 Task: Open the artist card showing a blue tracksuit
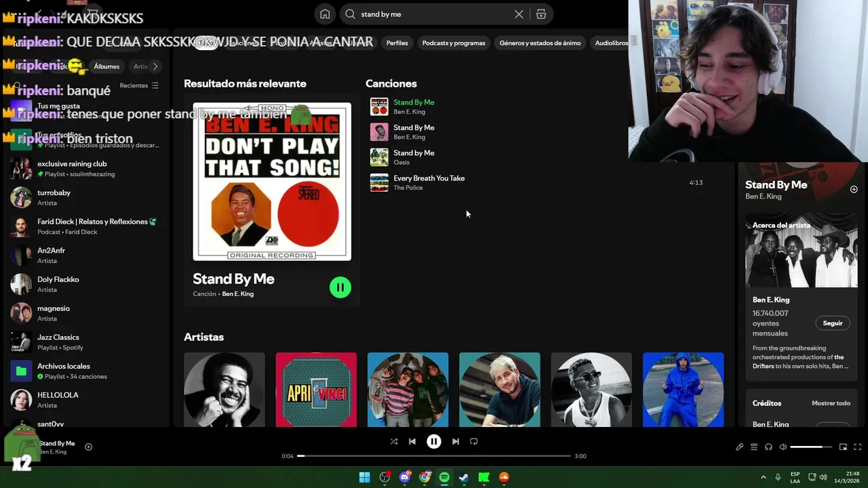coord(683,390)
